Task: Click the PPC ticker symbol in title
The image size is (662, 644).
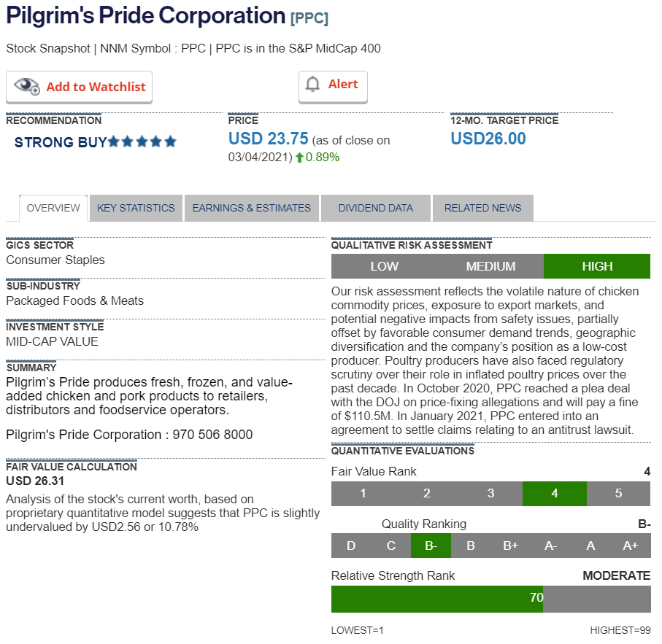Action: coord(309,18)
